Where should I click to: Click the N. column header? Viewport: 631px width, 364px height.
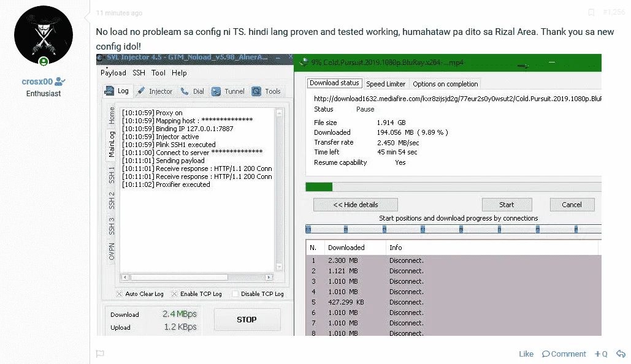coord(315,248)
